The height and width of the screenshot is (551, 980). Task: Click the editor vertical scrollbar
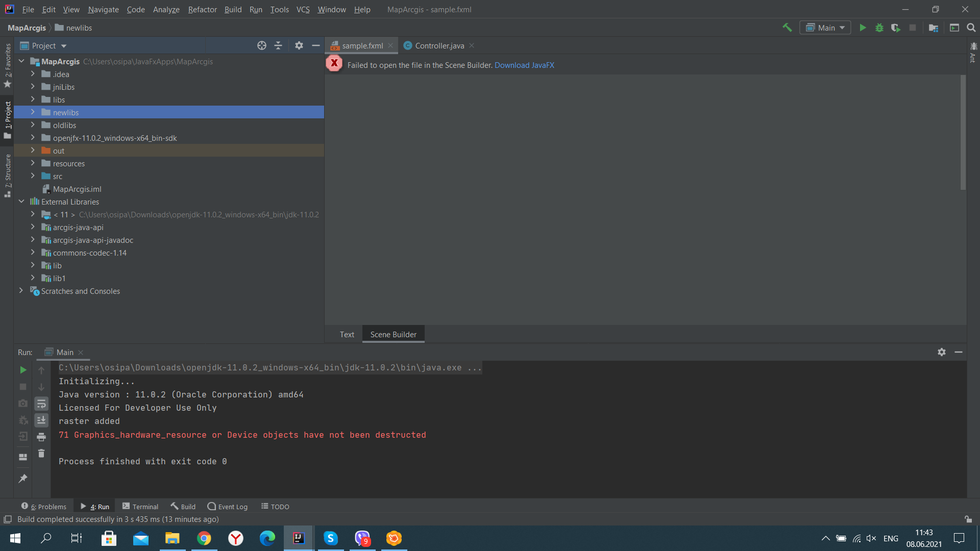point(963,133)
